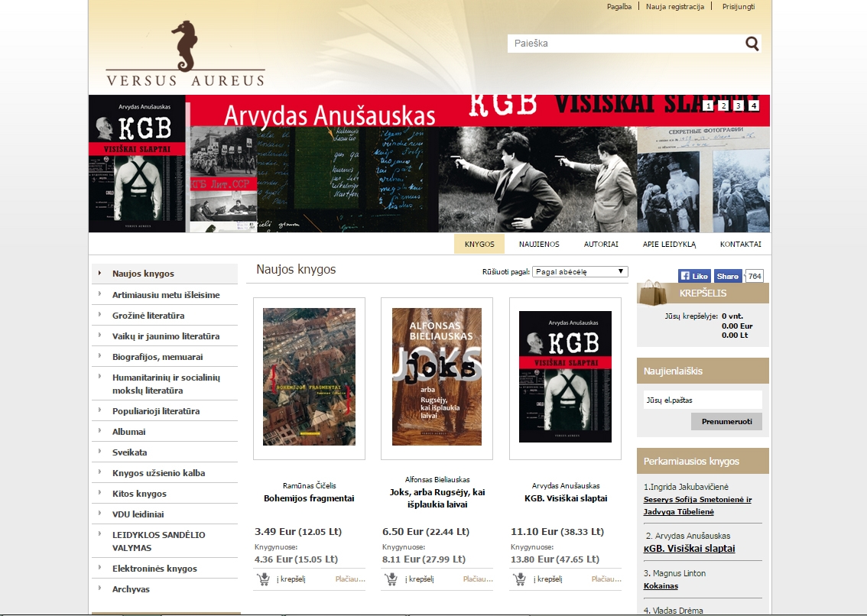
Task: Click the Pagalba link
Action: 619,7
